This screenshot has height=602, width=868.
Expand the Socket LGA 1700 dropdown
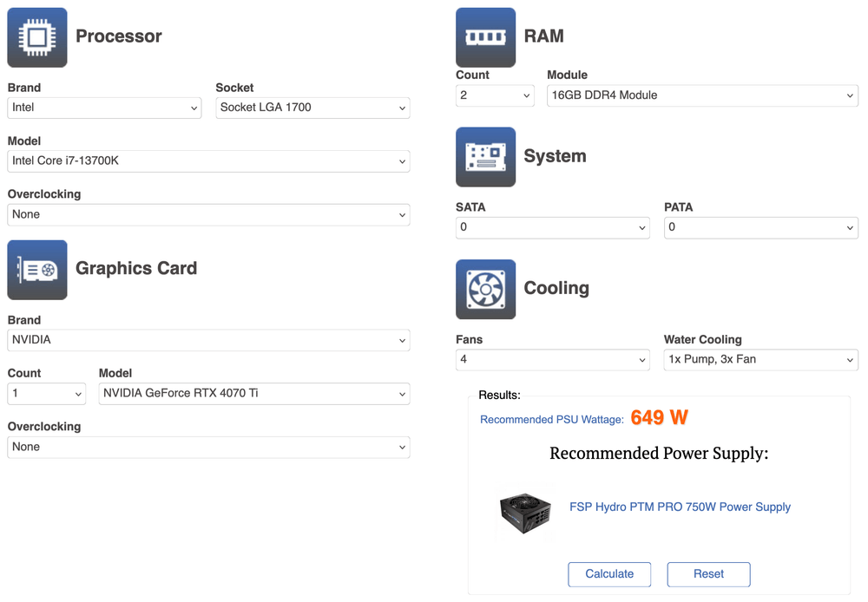(x=312, y=108)
